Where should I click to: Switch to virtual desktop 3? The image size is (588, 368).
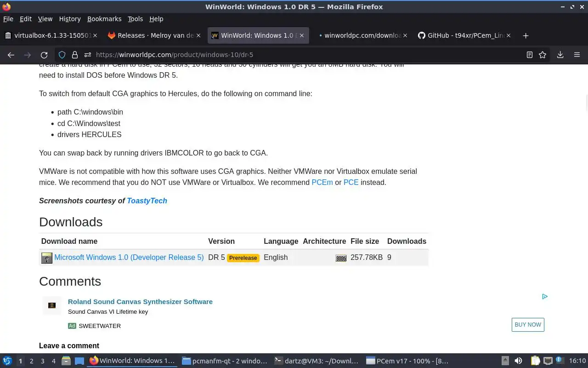42,361
